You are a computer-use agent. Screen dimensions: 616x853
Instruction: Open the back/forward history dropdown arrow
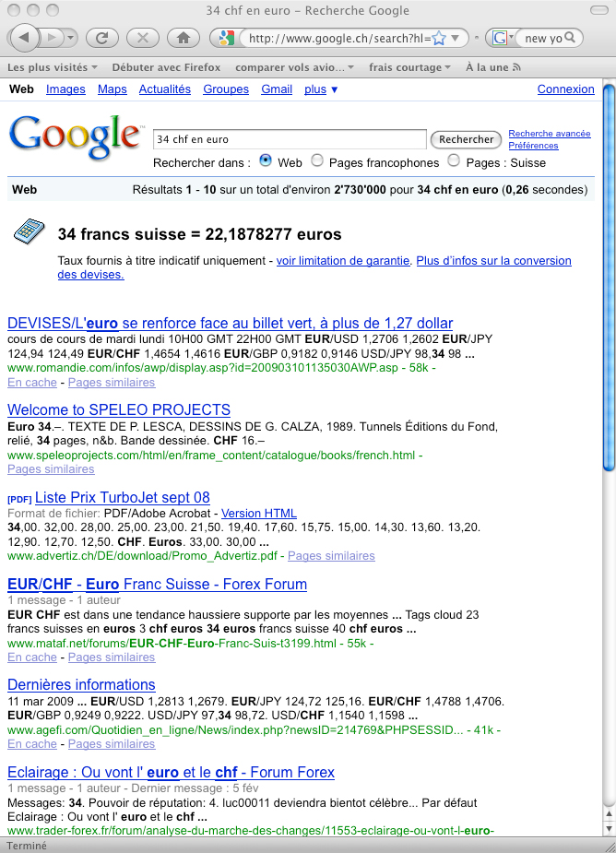point(71,38)
